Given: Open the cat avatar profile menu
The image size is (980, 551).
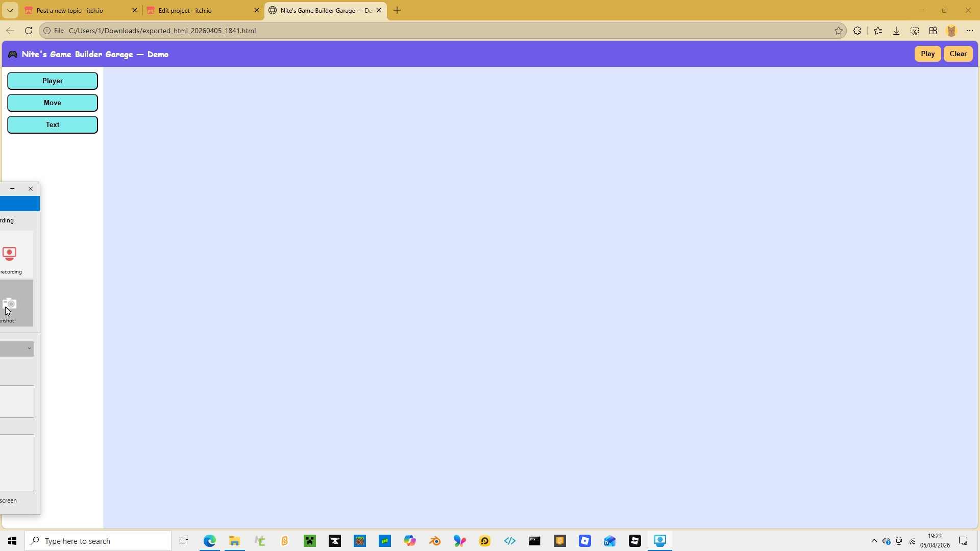Looking at the screenshot, I should [x=951, y=31].
